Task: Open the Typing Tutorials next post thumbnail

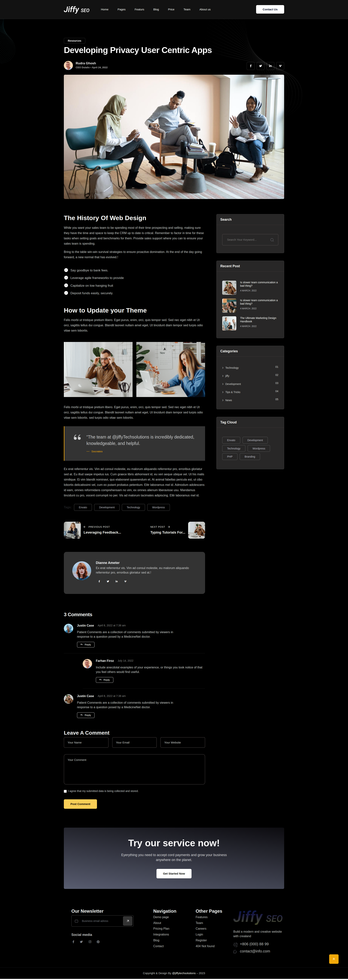Action: tap(196, 530)
